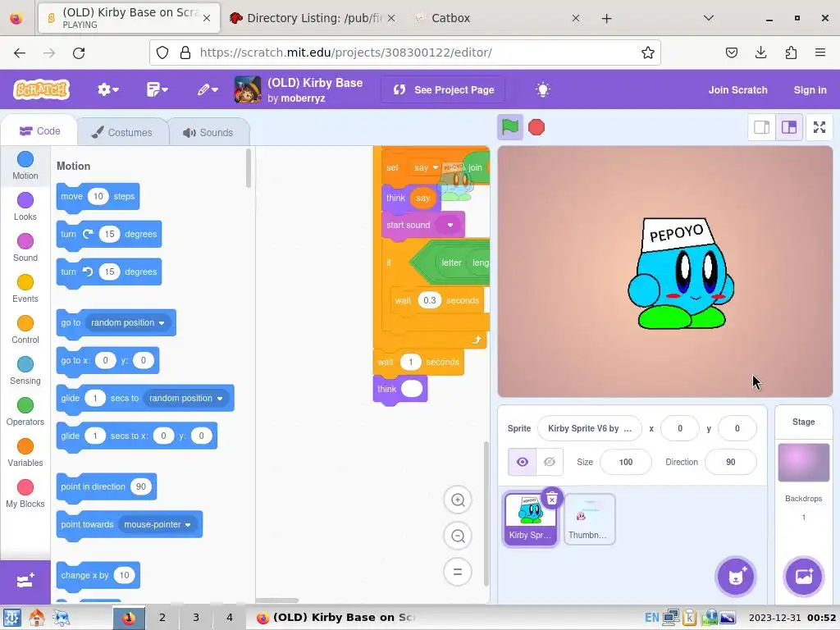Edit the sprite y position field

(737, 428)
